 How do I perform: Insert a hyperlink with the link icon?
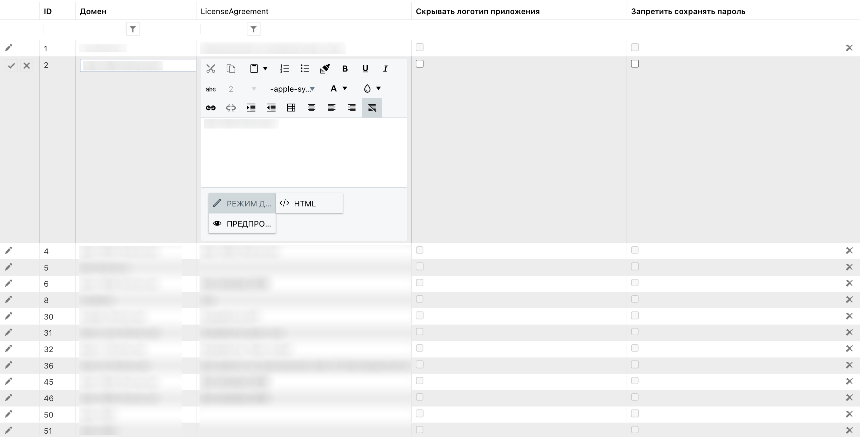[211, 108]
